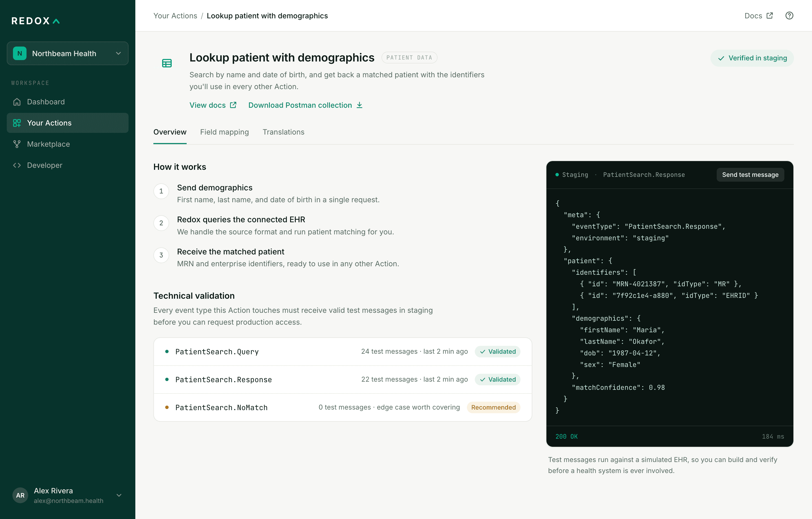This screenshot has height=519, width=812.
Task: Click the download arrow icon for Postman collection
Action: 359,105
